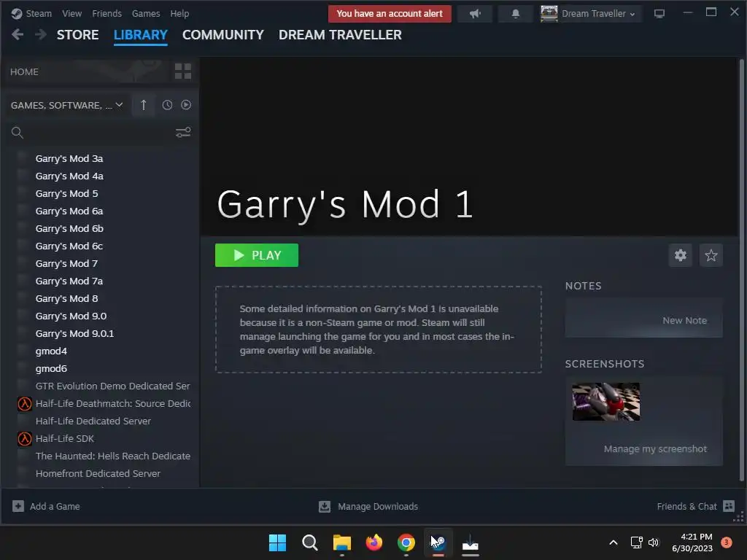The height and width of the screenshot is (560, 747).
Task: Select Homefront Dedicated Server entry
Action: click(x=100, y=474)
